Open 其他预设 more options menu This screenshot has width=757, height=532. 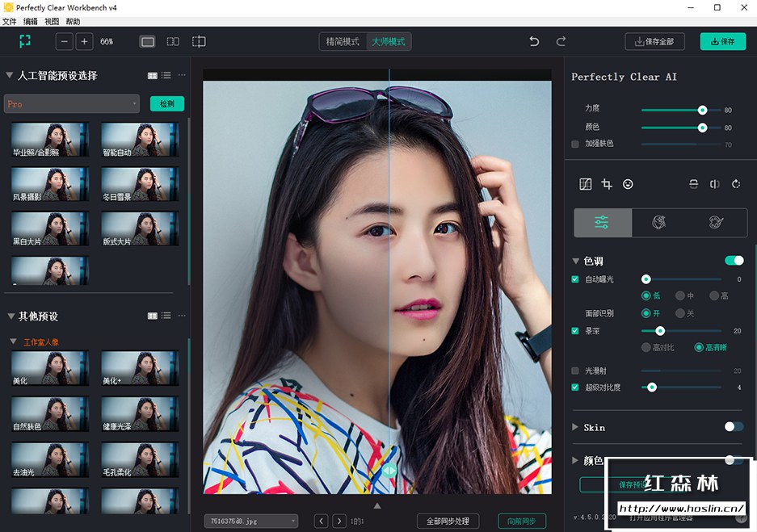pos(182,316)
